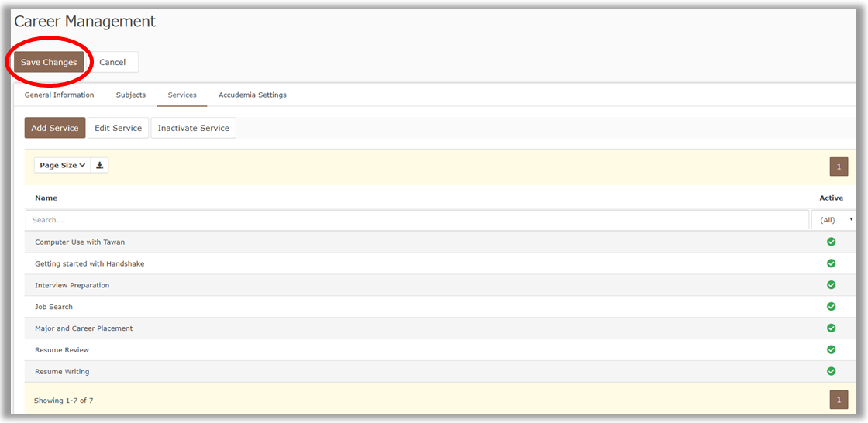Viewport: 868px width, 423px height.
Task: Open the Page Size dropdown
Action: [x=62, y=165]
